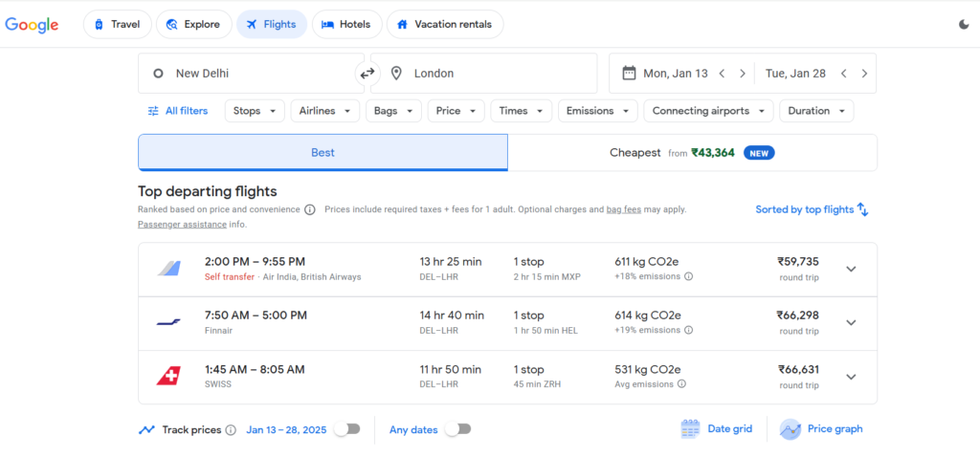Screen dimensions: 980x457
Task: Click the Tue, Jan 28 return date
Action: pyautogui.click(x=795, y=74)
